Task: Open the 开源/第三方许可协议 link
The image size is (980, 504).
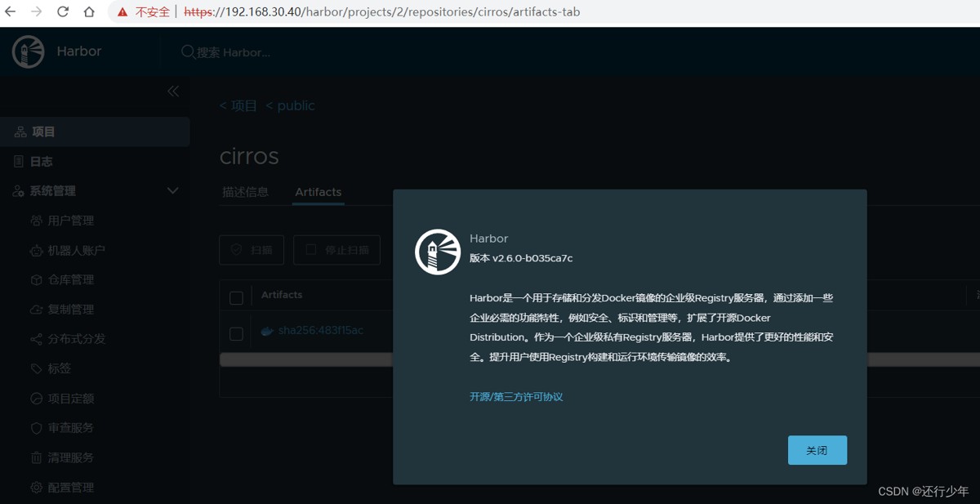Action: [x=516, y=397]
